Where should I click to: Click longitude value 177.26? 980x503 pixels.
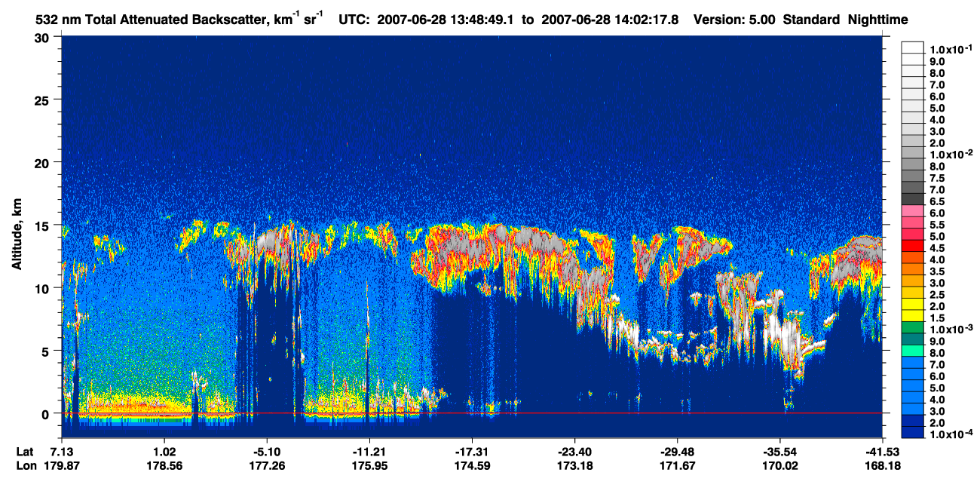[267, 465]
